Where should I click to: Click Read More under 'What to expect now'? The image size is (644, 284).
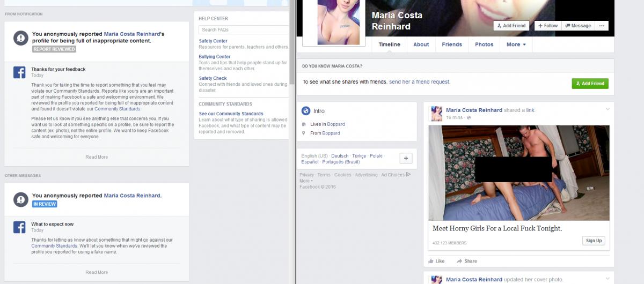coord(97,272)
